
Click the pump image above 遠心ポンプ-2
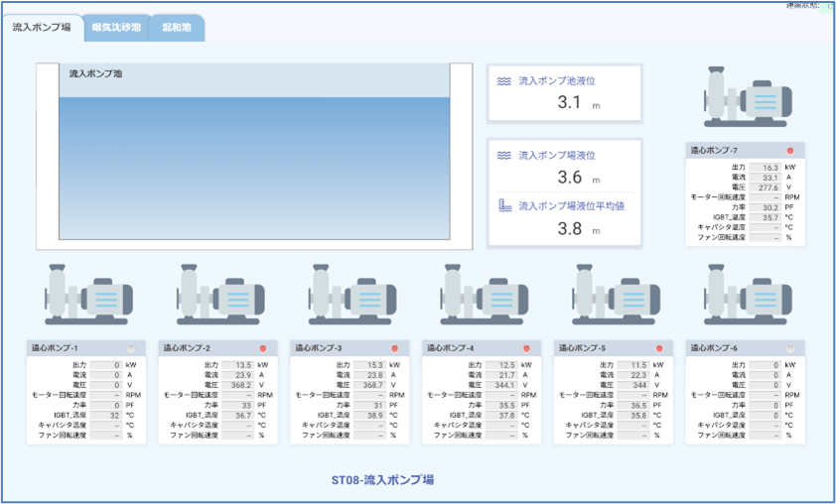[x=220, y=294]
